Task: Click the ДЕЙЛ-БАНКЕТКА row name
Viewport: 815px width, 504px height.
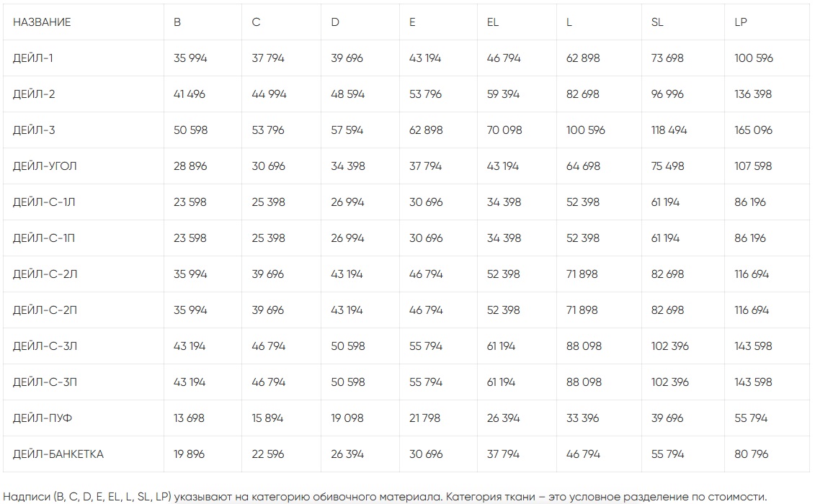Action: click(x=58, y=454)
